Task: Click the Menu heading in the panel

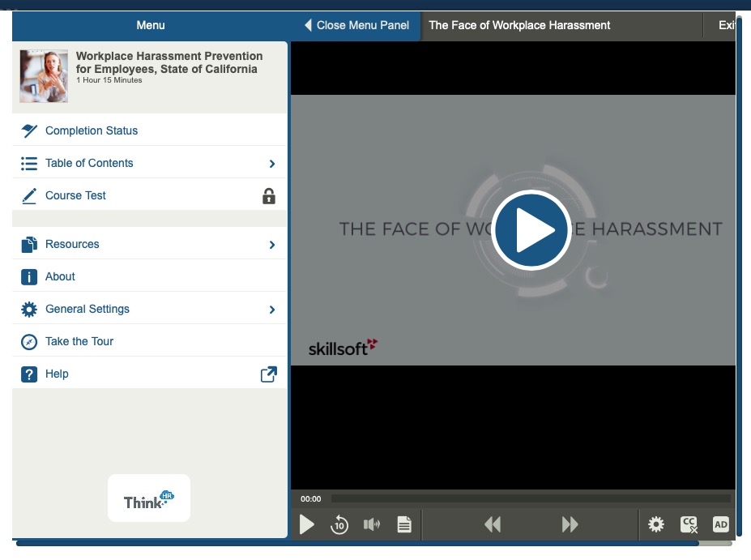Action: click(151, 25)
